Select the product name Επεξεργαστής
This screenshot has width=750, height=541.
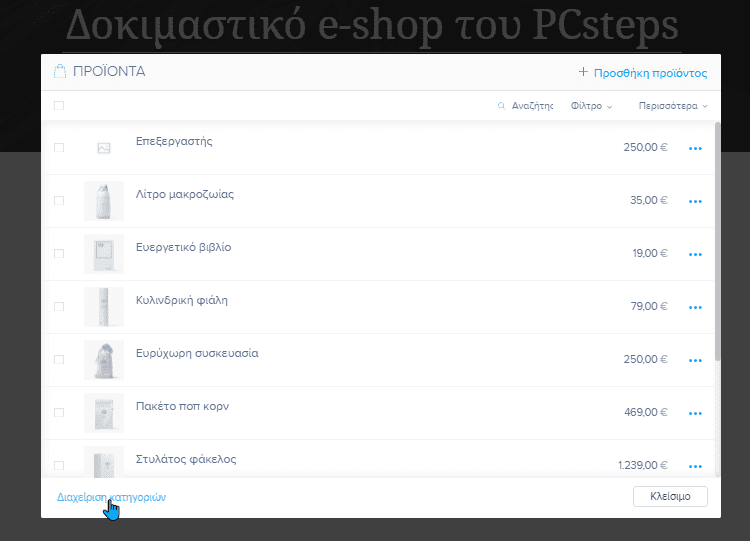174,142
